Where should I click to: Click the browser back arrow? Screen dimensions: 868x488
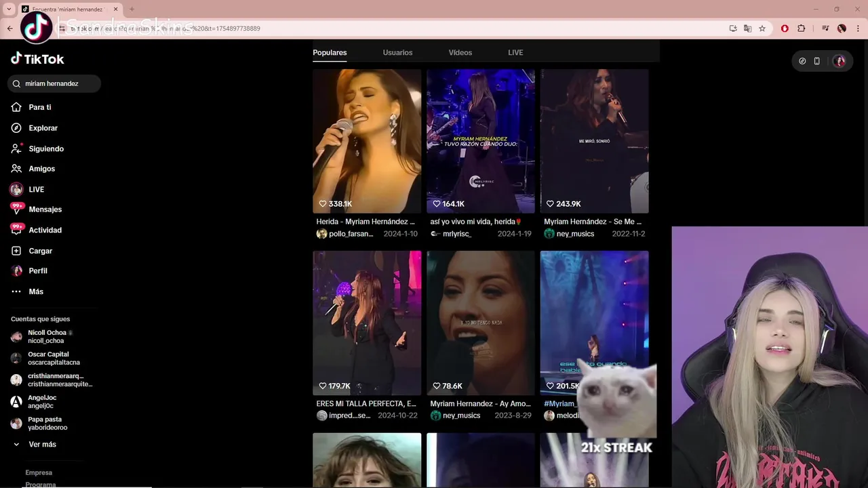pyautogui.click(x=10, y=28)
